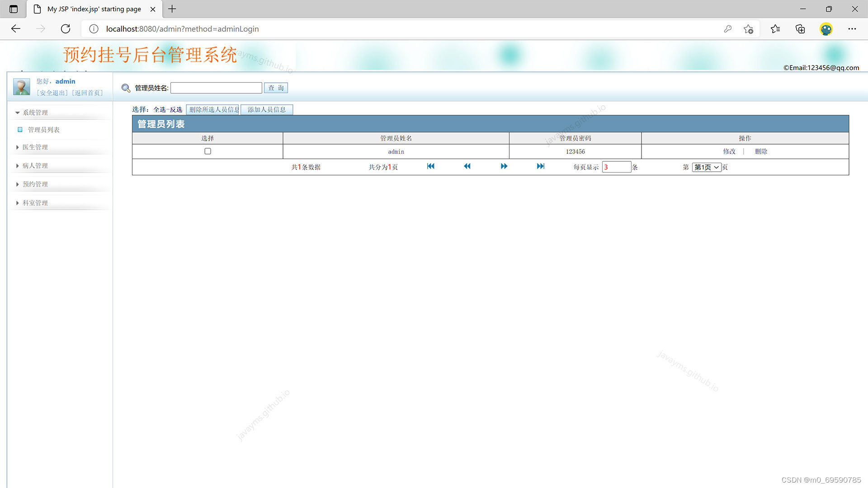Open the 第1页 page dropdown

pyautogui.click(x=706, y=167)
